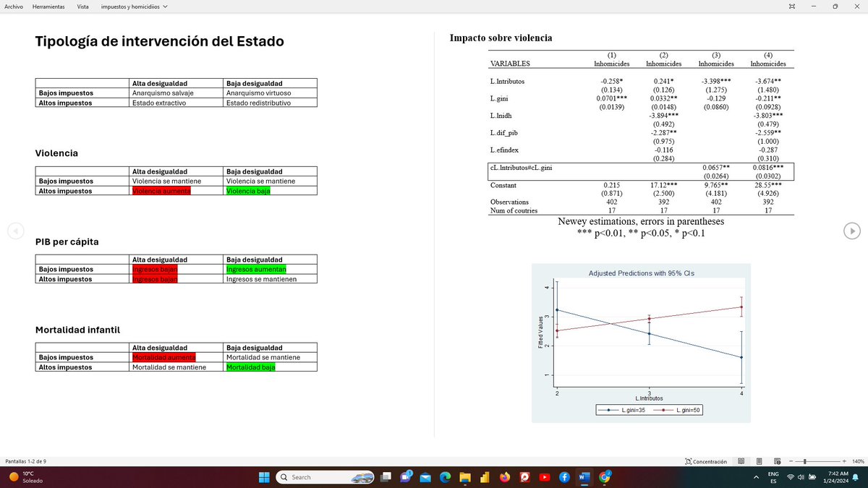Open the weather widget showing 10°C
The width and height of the screenshot is (868, 488).
coord(25,477)
